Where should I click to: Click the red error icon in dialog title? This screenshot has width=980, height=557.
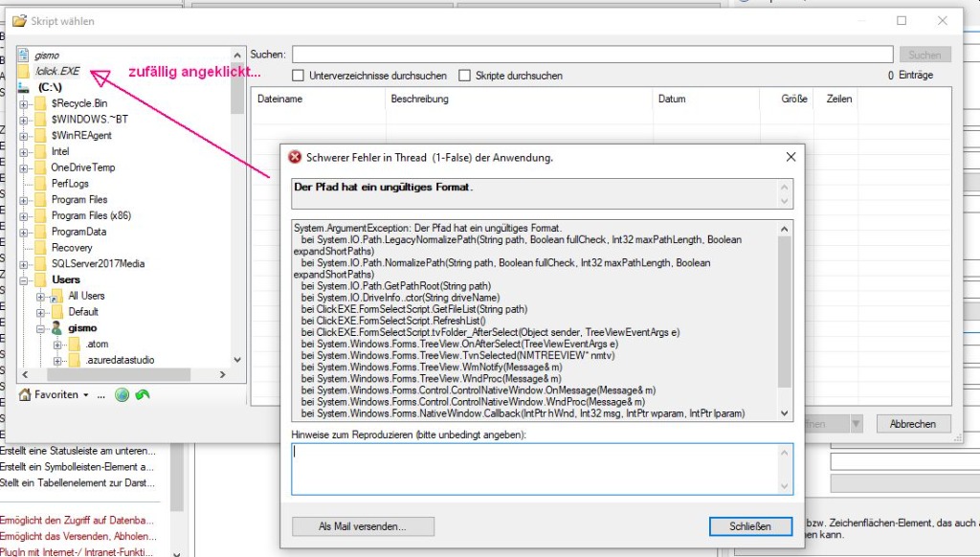[295, 157]
